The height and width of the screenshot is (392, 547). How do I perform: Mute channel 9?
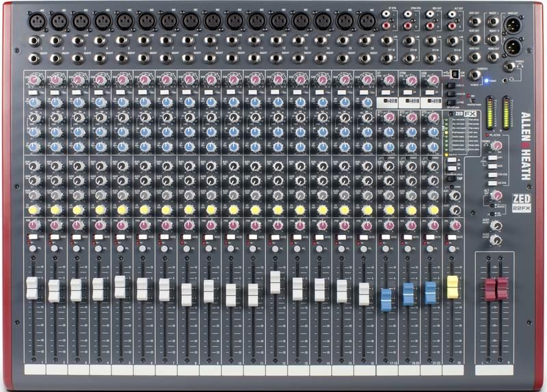(x=209, y=236)
